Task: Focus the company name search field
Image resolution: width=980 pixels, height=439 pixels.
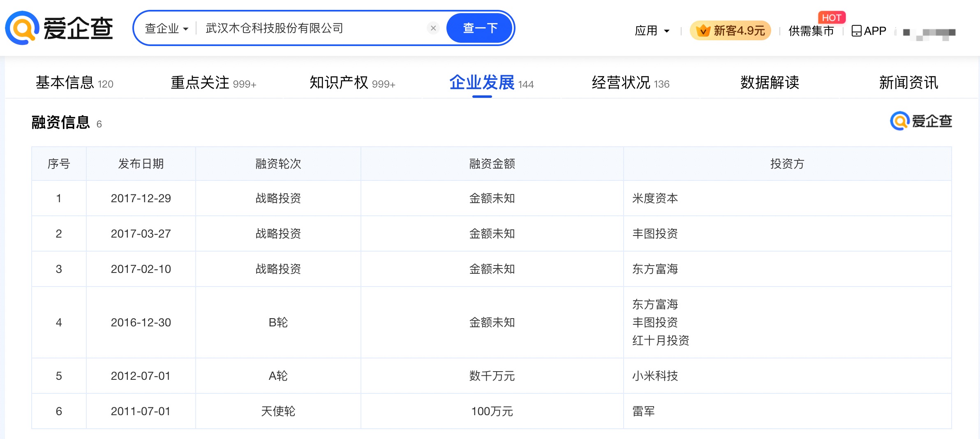Action: point(312,28)
